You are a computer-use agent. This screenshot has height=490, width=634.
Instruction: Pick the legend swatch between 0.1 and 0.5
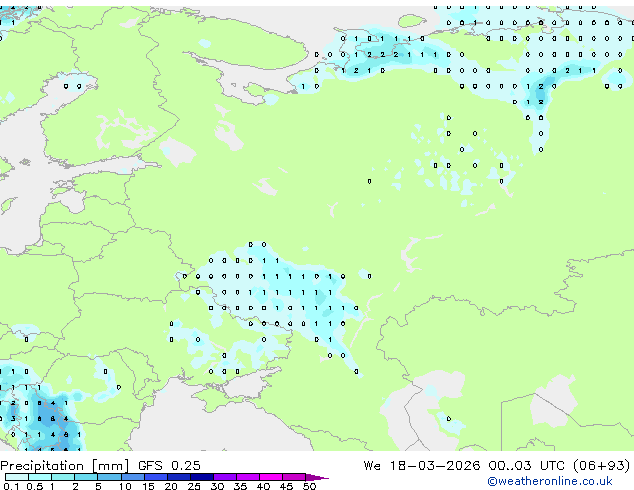(x=17, y=477)
